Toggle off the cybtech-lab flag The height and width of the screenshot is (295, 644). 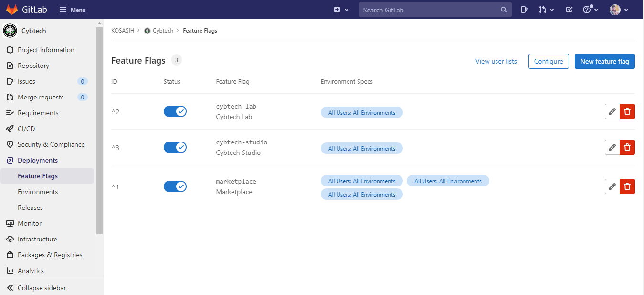click(175, 111)
